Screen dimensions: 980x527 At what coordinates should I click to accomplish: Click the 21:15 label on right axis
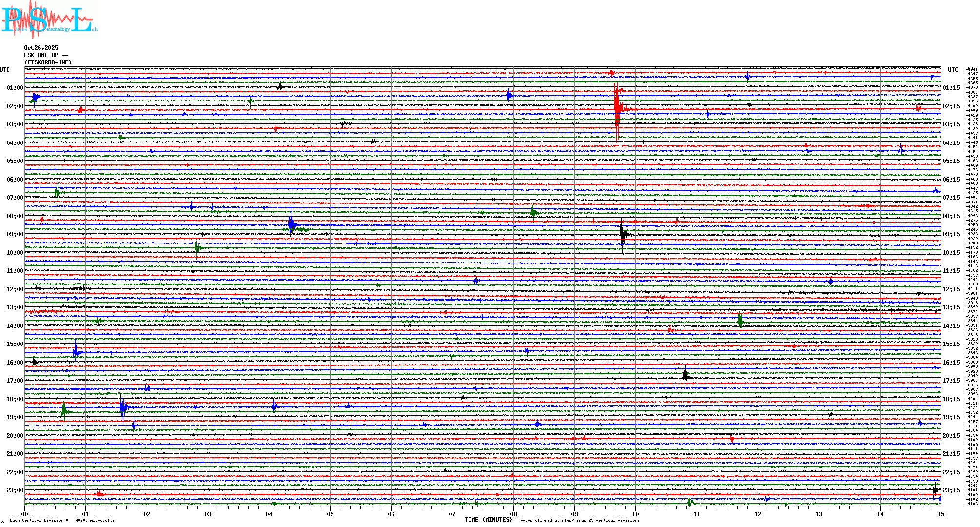(951, 454)
